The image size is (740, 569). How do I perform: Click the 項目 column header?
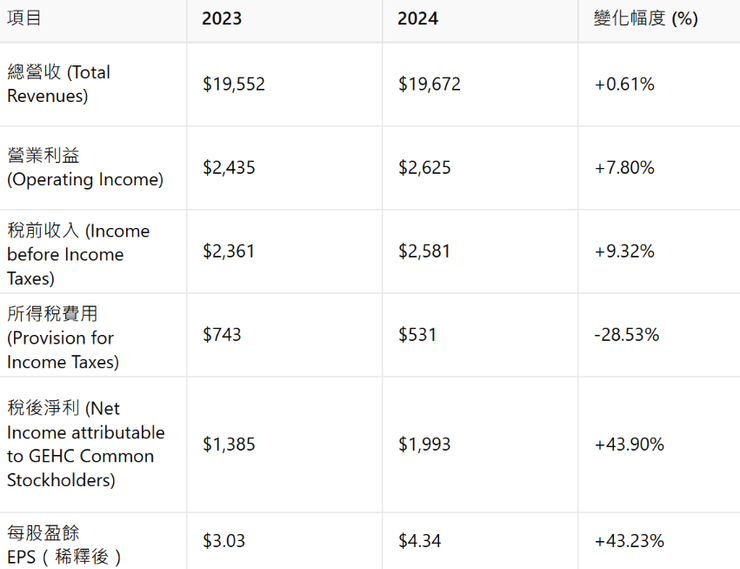click(25, 19)
